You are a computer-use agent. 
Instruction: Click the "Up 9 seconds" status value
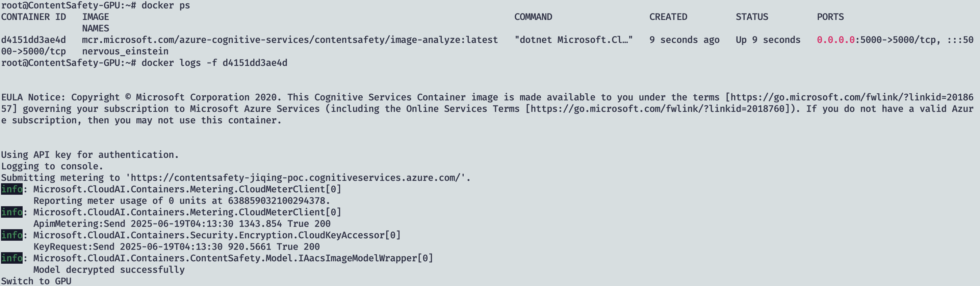768,40
